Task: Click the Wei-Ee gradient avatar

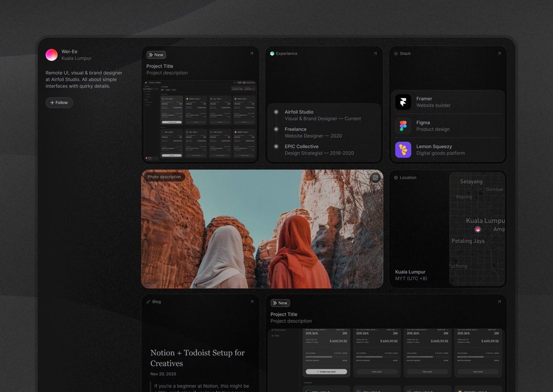Action: (52, 55)
